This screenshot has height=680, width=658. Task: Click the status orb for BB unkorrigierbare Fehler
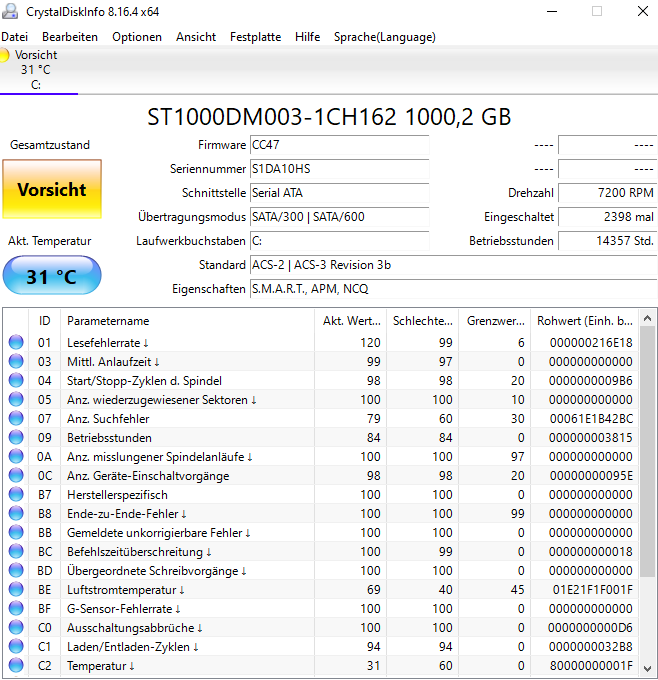point(16,532)
